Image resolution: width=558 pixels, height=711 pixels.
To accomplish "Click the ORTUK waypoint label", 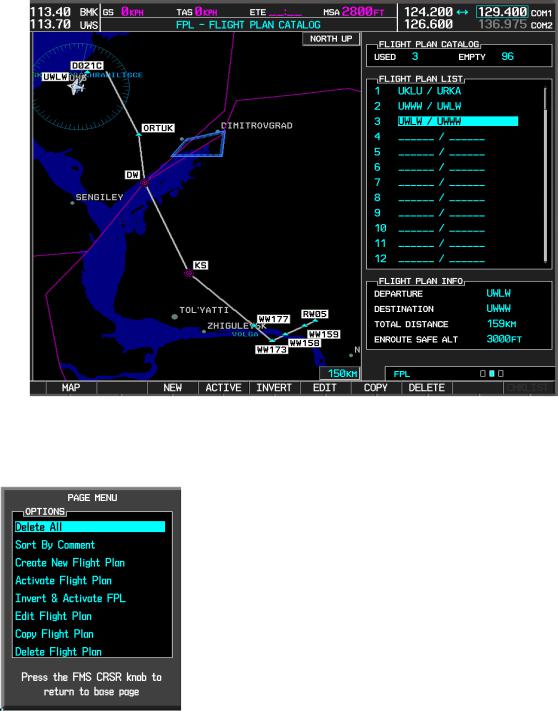I will coord(158,128).
